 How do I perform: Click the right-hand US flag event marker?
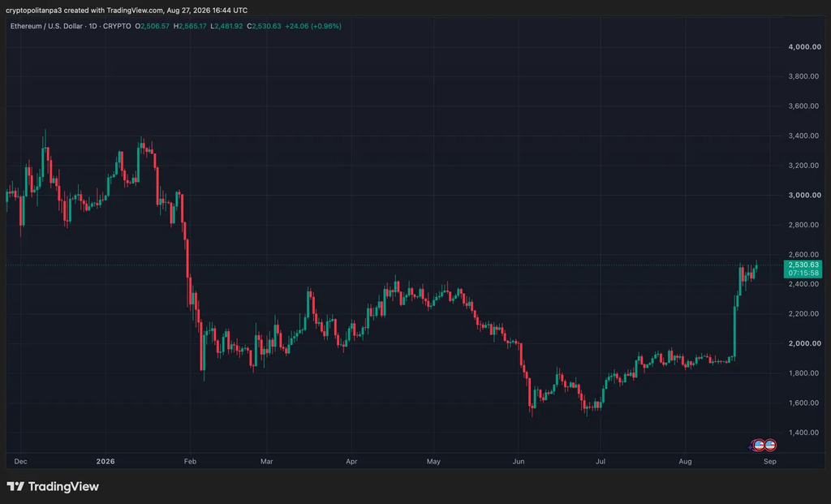[771, 446]
